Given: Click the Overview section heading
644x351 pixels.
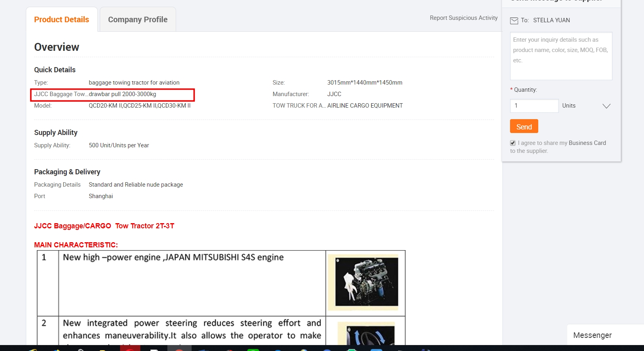Looking at the screenshot, I should coord(57,47).
